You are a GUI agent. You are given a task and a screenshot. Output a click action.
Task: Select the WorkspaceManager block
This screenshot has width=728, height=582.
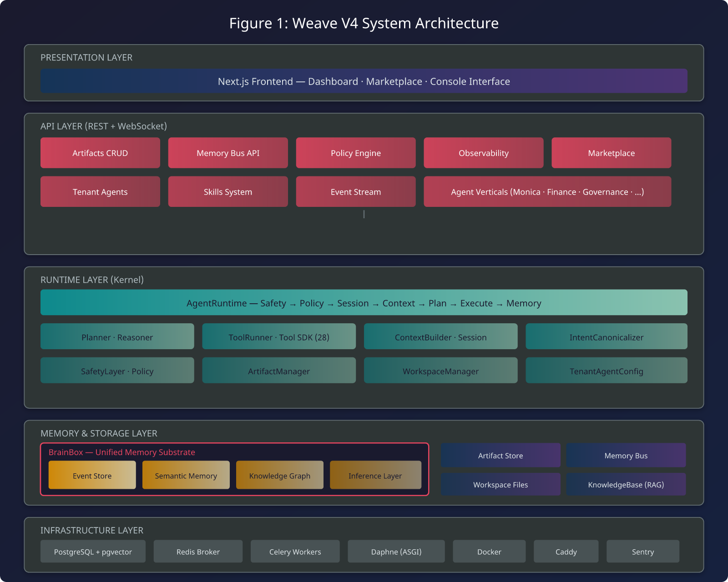(441, 370)
